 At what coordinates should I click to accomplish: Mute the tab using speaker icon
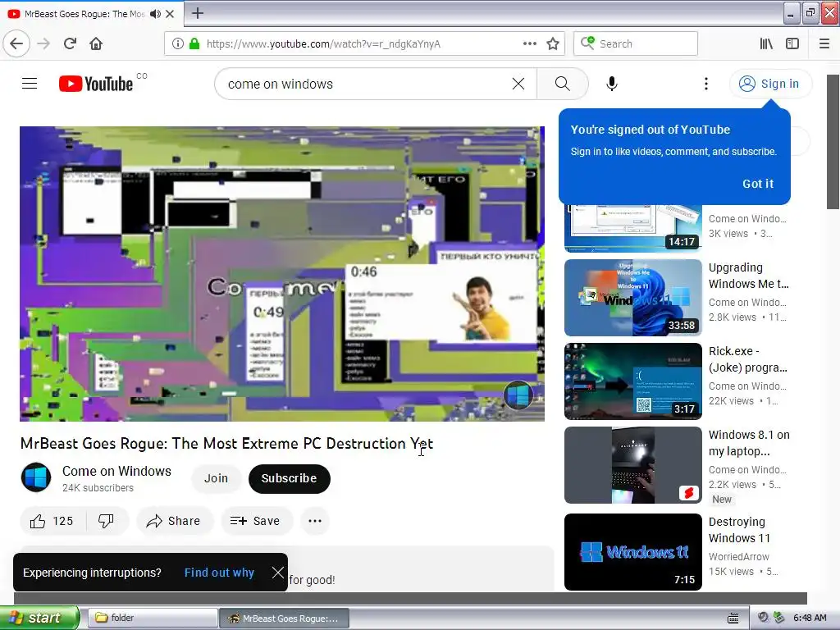pyautogui.click(x=155, y=14)
